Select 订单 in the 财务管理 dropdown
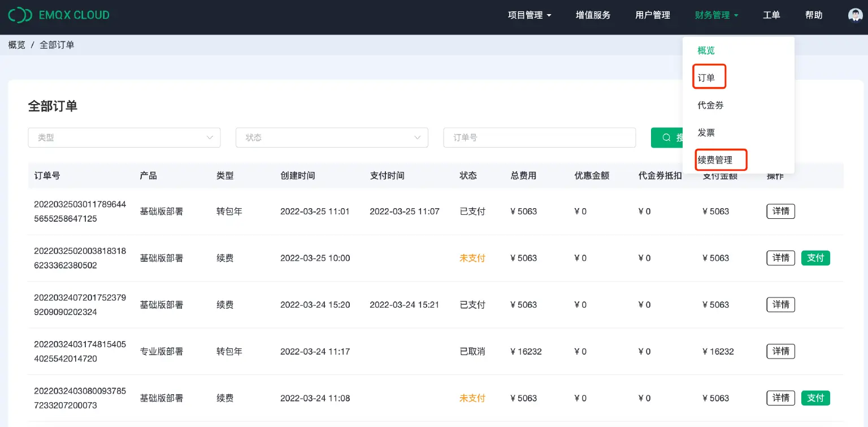This screenshot has width=868, height=427. [x=708, y=77]
